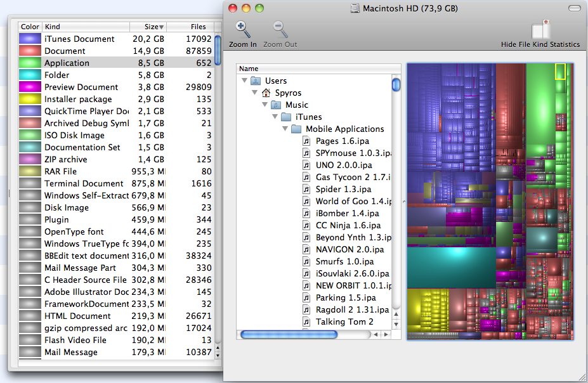Select the Terminal Document row
The image size is (588, 383).
116,183
